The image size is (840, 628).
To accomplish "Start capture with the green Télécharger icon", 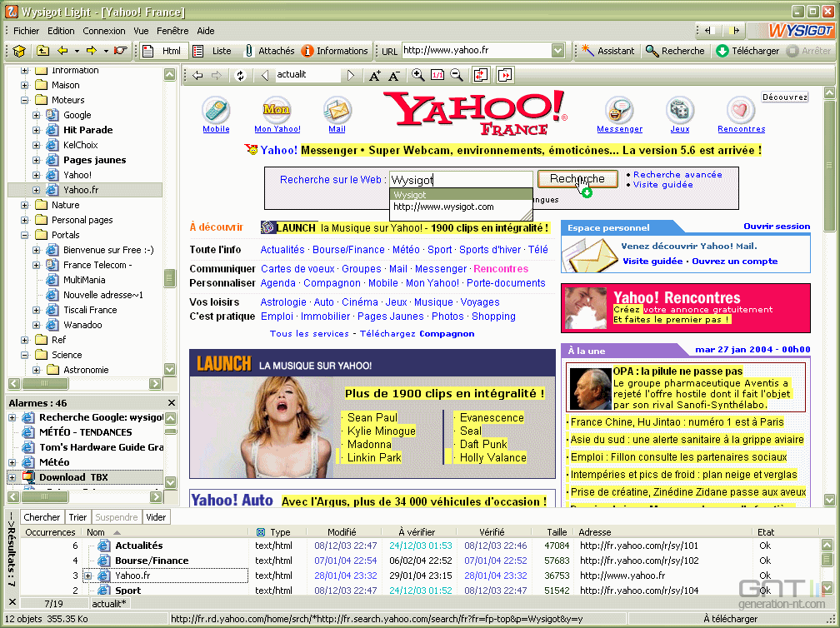I will coord(722,51).
